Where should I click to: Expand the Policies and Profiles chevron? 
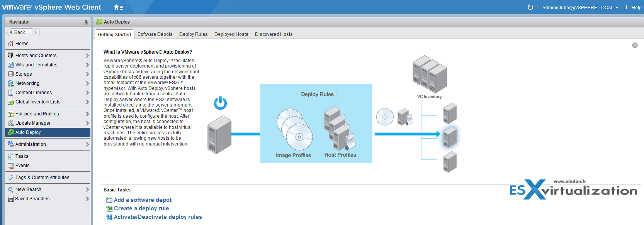point(87,114)
